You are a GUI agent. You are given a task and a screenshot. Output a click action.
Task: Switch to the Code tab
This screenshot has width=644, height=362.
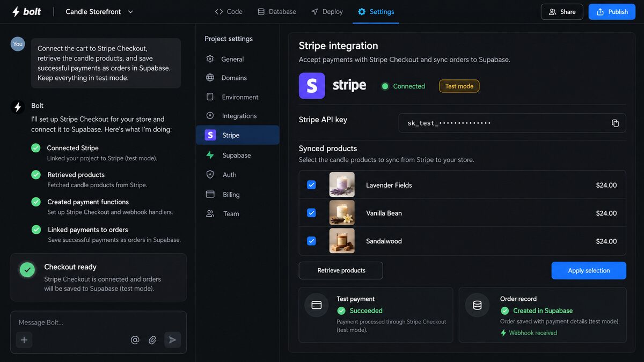click(x=229, y=11)
